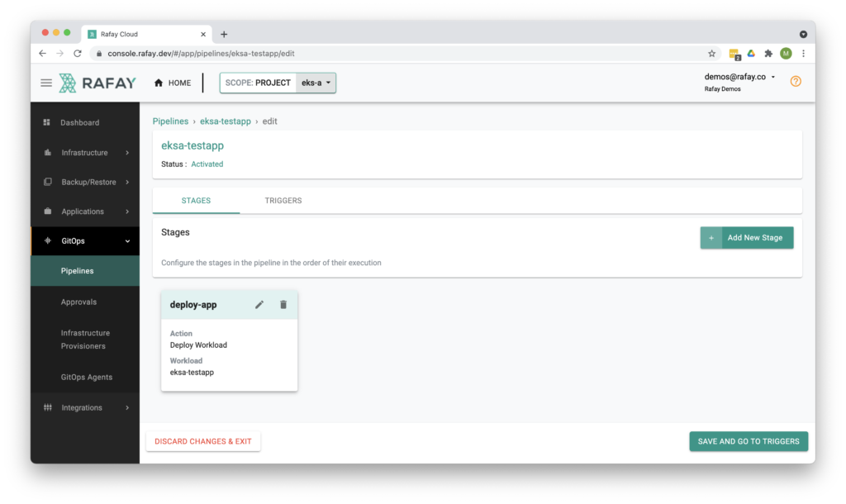Click the Integrations sidebar icon
The width and height of the screenshot is (846, 504).
click(47, 407)
